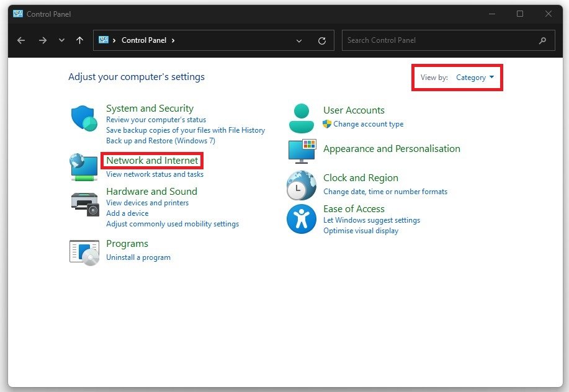Image resolution: width=569 pixels, height=392 pixels.
Task: Click the Hardware and Sound printer icon
Action: coord(84,203)
